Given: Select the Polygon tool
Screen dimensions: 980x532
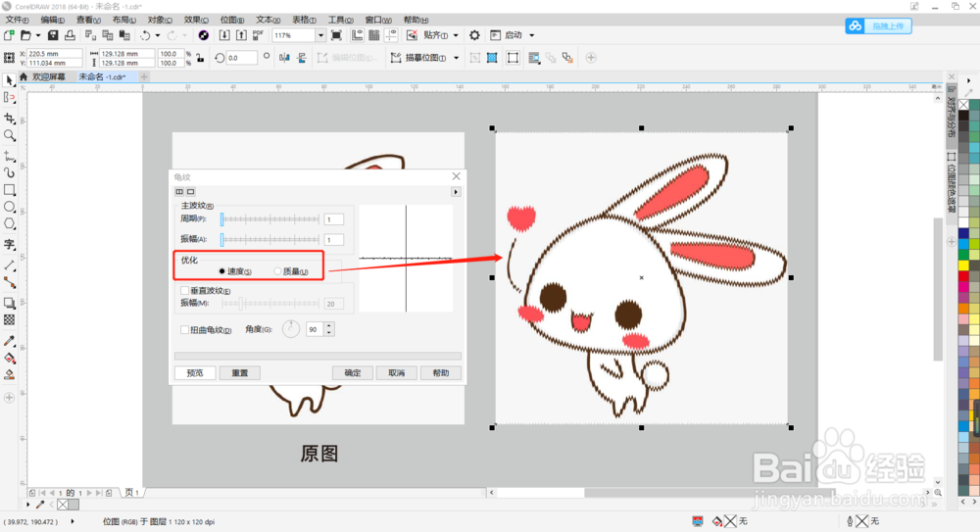Looking at the screenshot, I should [x=9, y=223].
